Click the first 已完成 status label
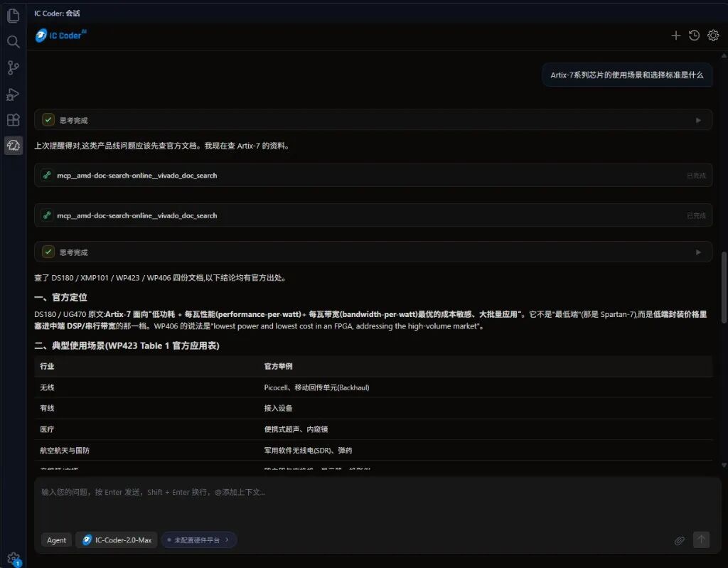The height and width of the screenshot is (568, 728). (696, 176)
